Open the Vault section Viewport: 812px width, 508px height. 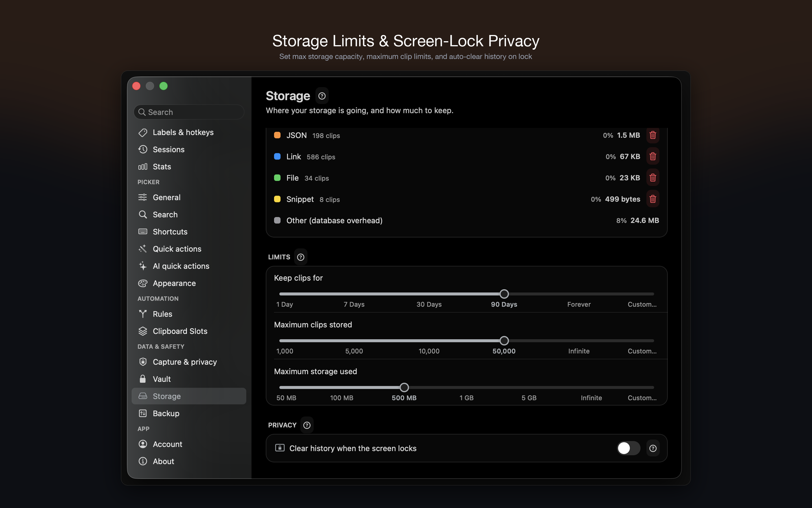(189, 379)
